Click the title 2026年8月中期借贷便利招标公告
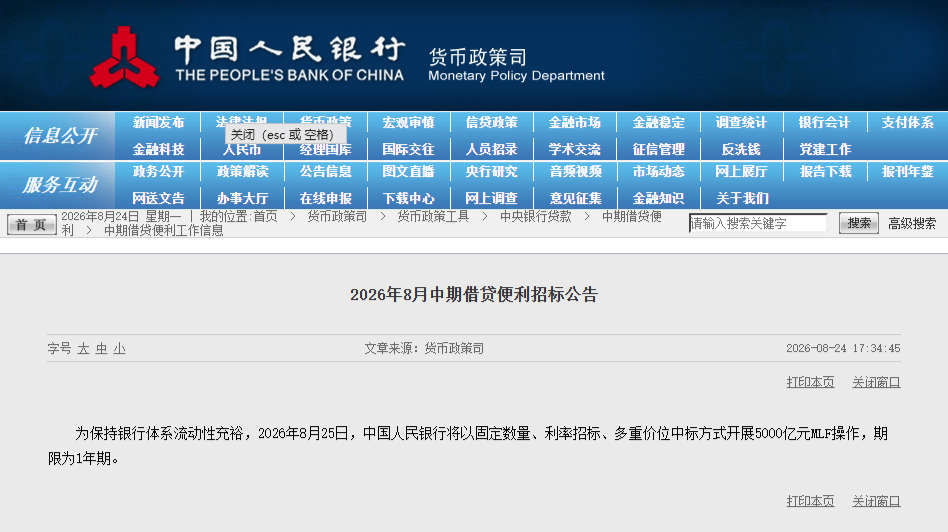This screenshot has height=532, width=948. [x=474, y=294]
